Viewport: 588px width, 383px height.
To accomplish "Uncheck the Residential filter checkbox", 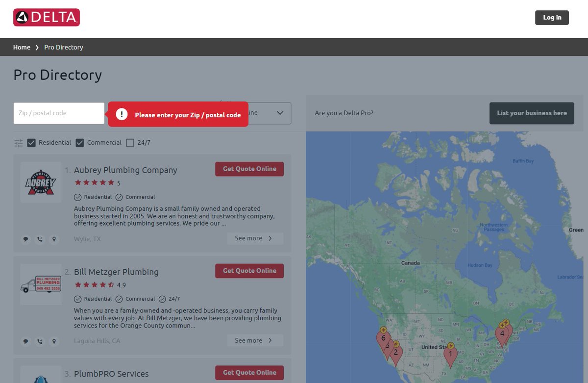I will click(31, 143).
